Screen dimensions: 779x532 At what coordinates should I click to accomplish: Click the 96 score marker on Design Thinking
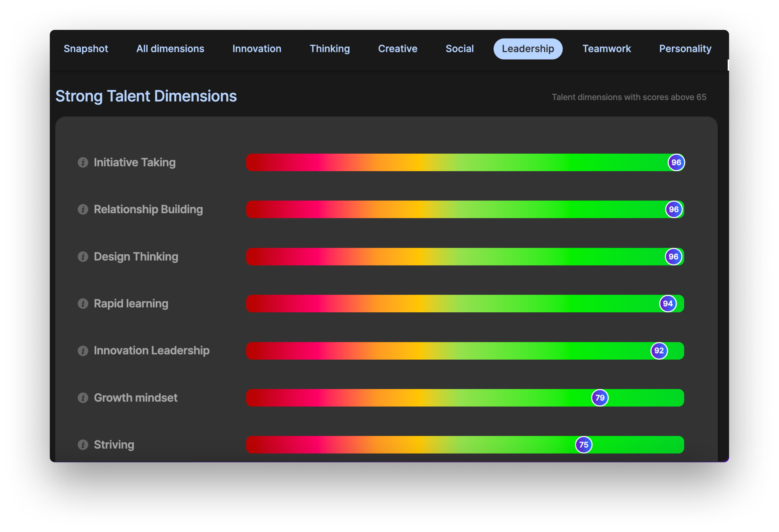point(673,257)
